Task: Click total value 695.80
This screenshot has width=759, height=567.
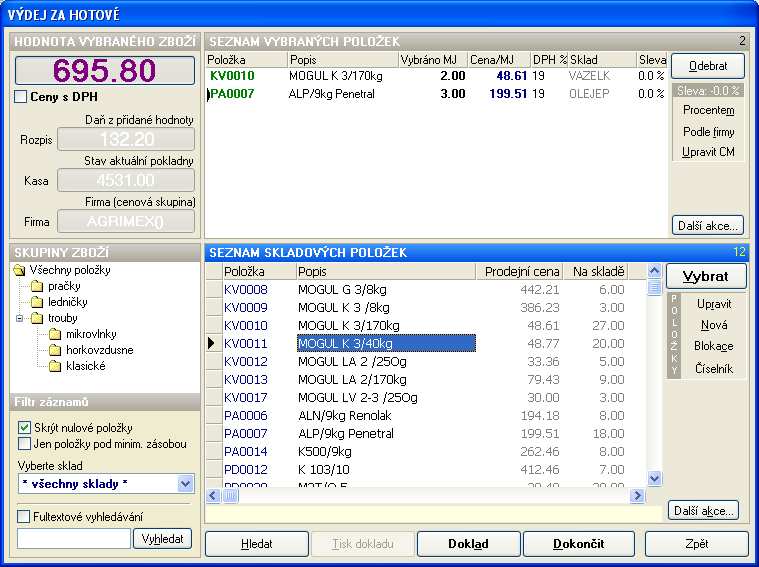Action: [x=105, y=71]
